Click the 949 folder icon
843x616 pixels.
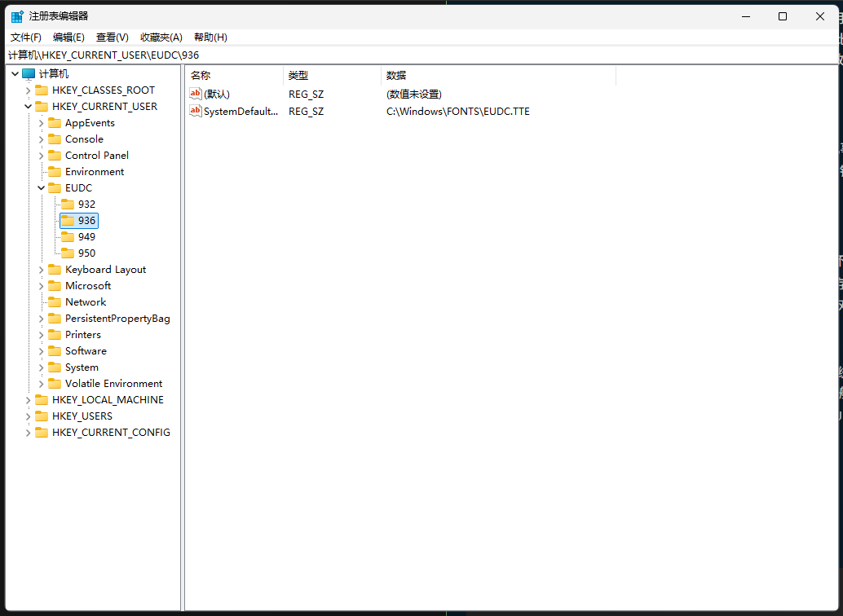pos(67,237)
